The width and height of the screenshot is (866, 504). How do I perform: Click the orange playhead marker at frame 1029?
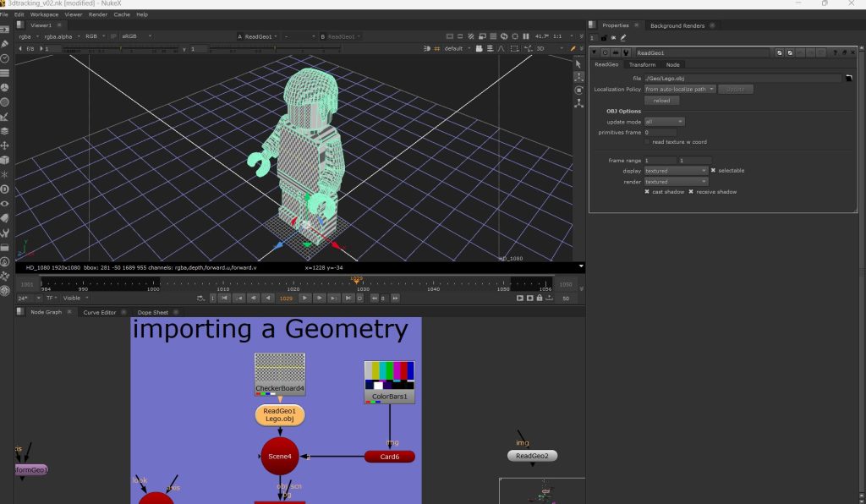[356, 281]
